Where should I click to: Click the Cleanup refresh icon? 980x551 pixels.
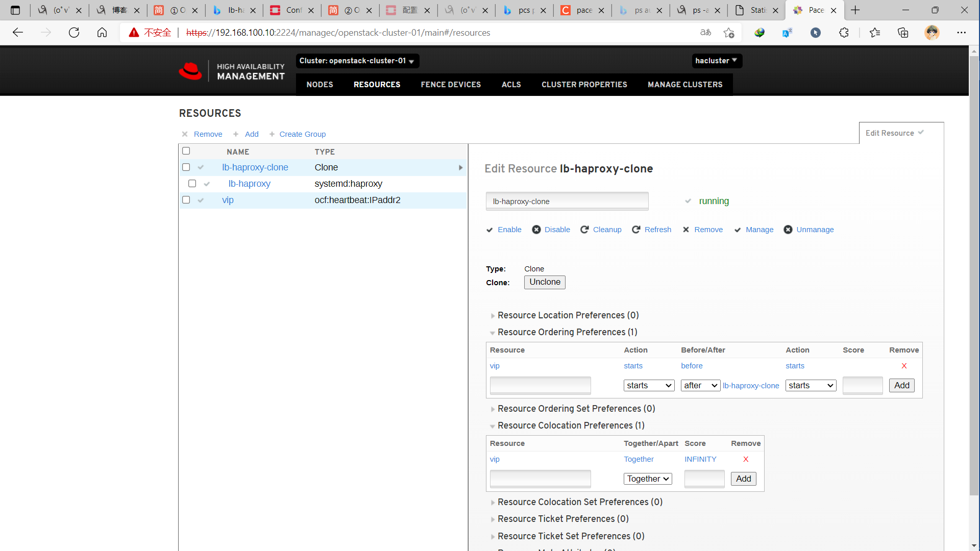[x=584, y=230]
